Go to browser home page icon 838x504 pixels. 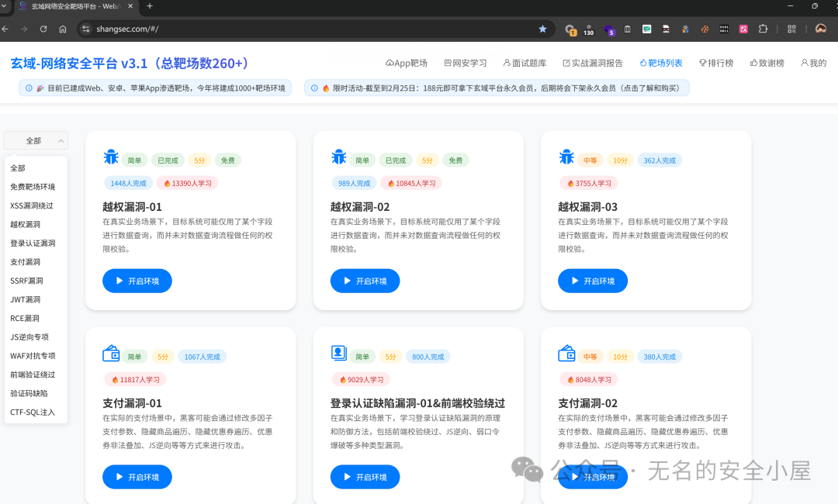pos(63,29)
